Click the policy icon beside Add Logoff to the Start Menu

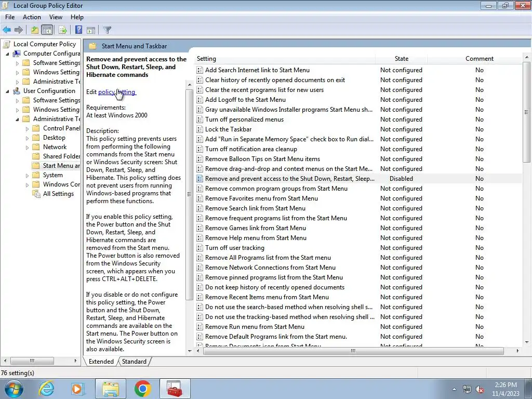tap(200, 100)
